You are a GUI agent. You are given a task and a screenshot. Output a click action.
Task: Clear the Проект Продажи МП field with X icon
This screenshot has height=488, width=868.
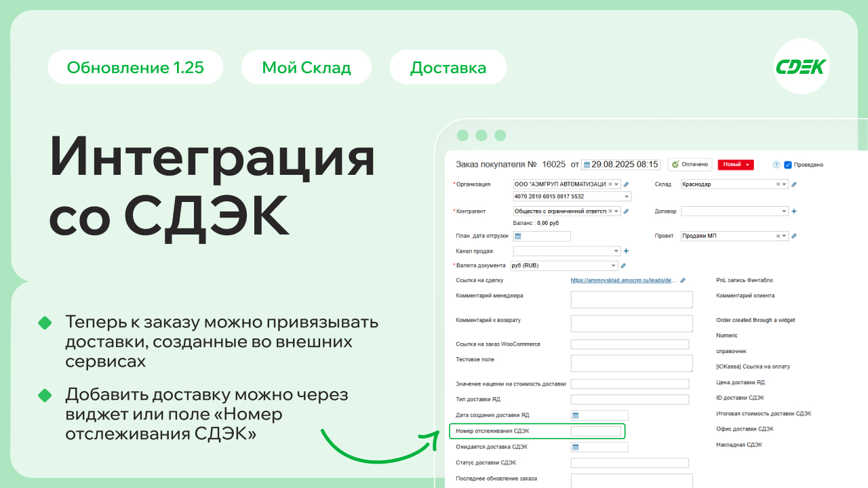pos(778,237)
